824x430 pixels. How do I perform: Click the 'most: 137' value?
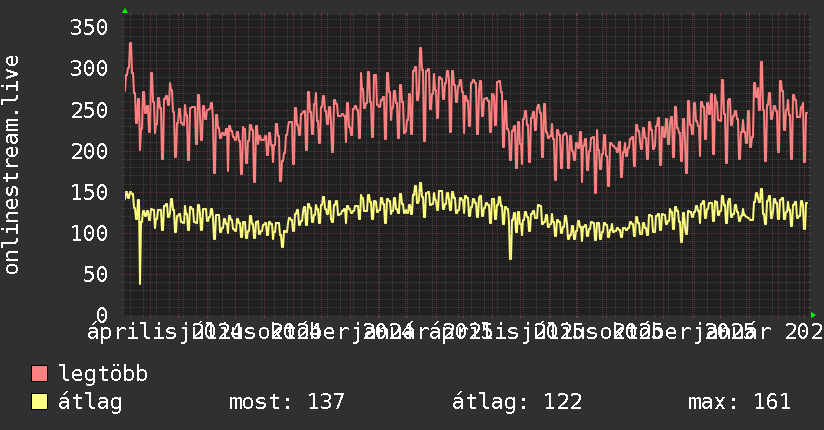(x=286, y=402)
